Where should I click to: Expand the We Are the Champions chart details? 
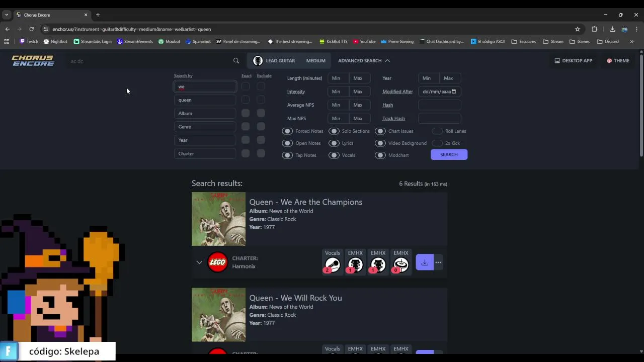click(199, 262)
